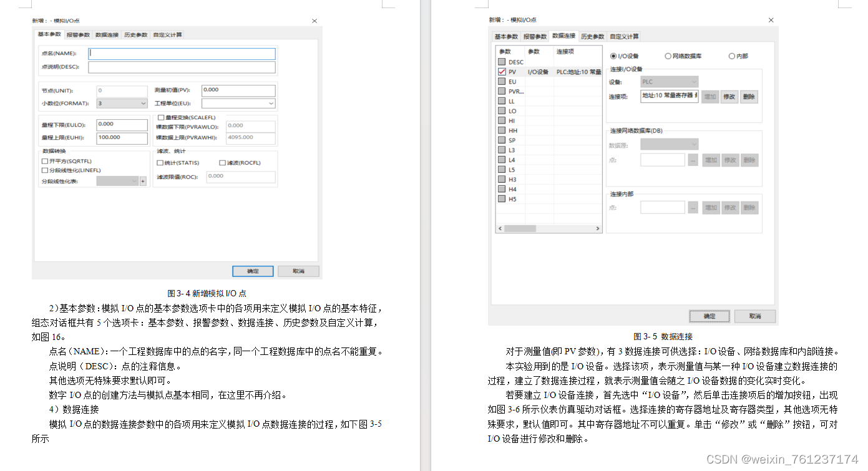Enable the 统计(STATIS) checkbox
Image resolution: width=868 pixels, height=471 pixels.
(160, 163)
